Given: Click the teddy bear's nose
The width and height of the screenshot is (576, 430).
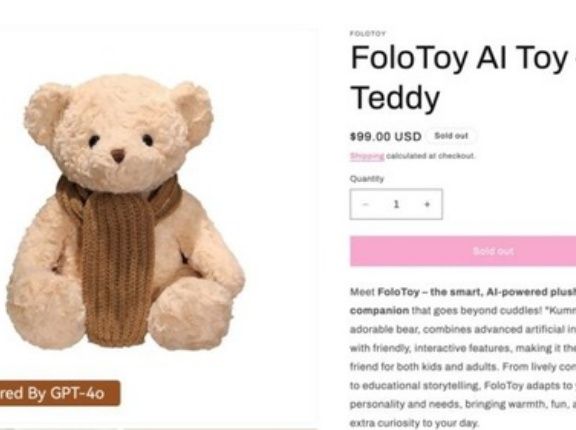Looking at the screenshot, I should (x=118, y=155).
